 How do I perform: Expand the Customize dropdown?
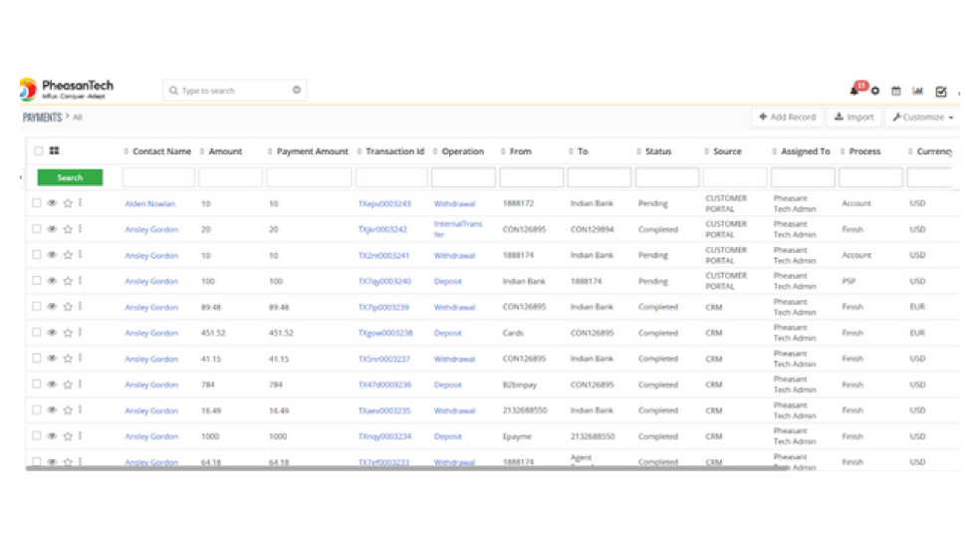tap(922, 118)
